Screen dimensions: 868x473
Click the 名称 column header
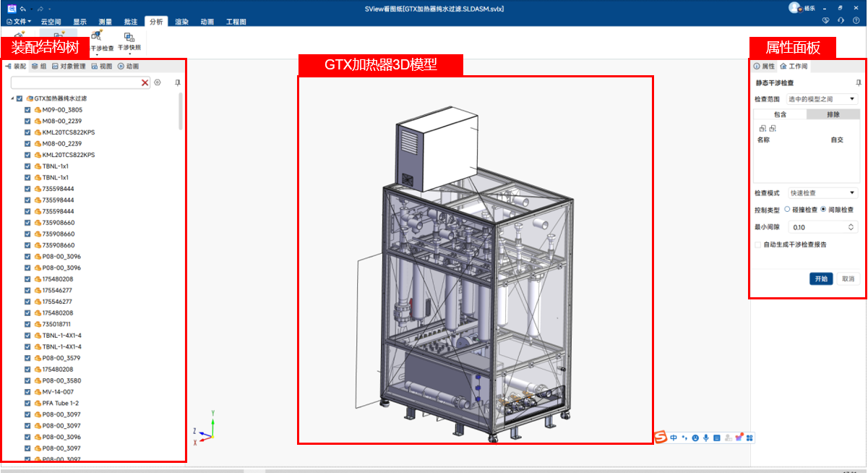click(763, 140)
